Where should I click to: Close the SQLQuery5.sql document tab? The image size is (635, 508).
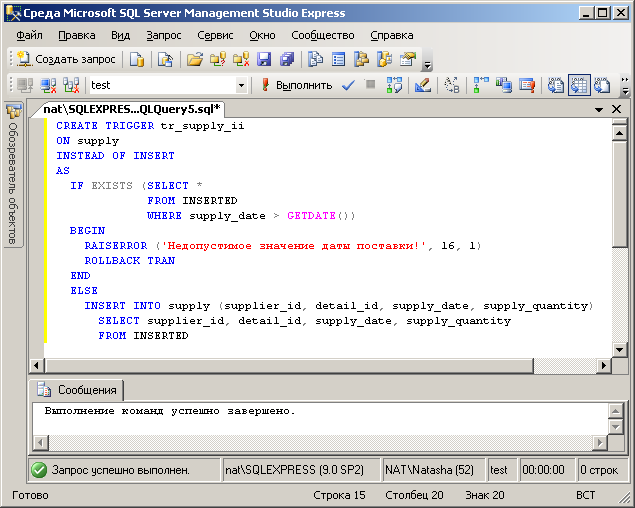point(616,109)
